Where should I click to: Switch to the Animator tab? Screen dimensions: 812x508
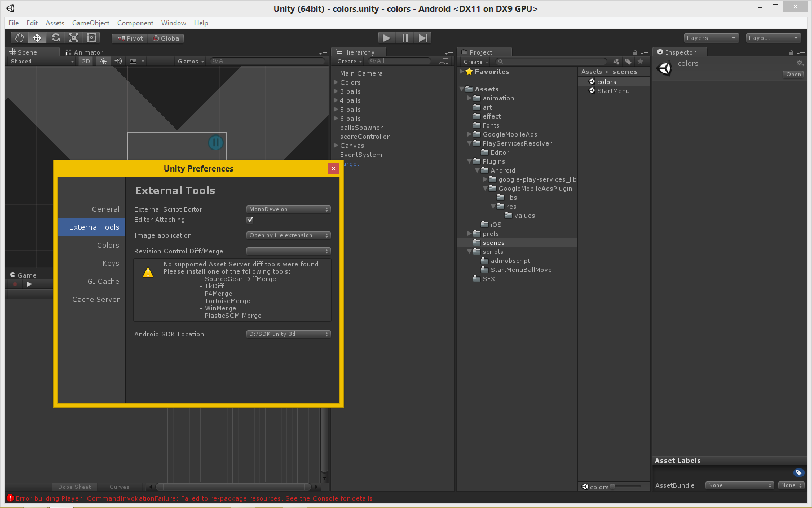tap(85, 52)
